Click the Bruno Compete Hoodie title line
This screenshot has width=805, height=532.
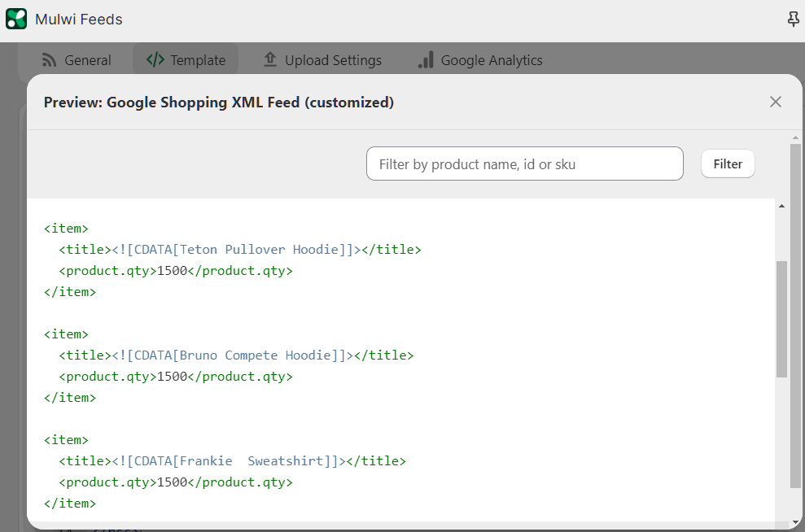(236, 355)
